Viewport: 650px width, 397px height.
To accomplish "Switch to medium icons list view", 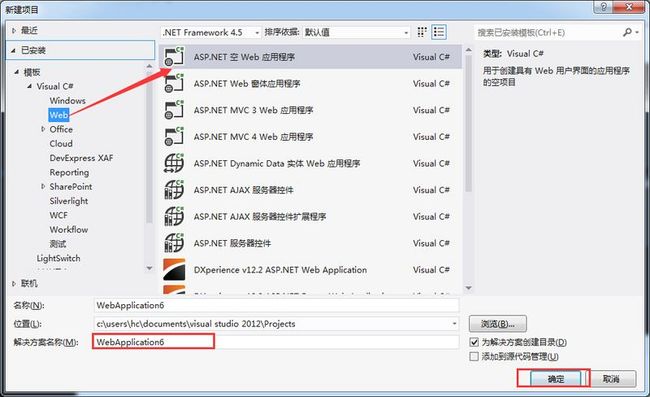I will coord(439,32).
